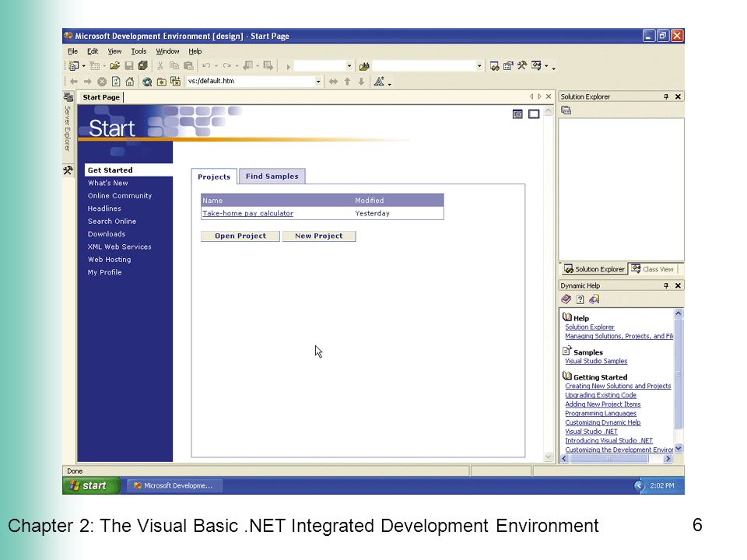This screenshot has width=747, height=560.
Task: Click the Find in Files binoculars icon
Action: 364,66
